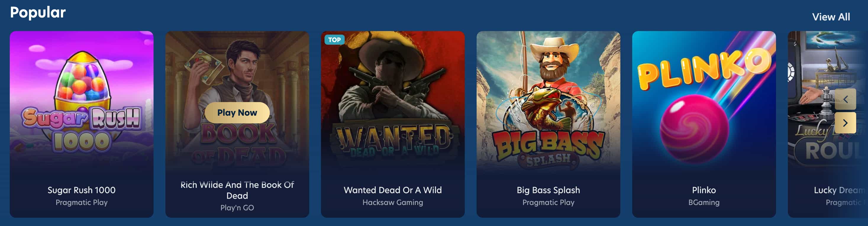
Task: Select the BGaming provider label
Action: click(x=704, y=202)
